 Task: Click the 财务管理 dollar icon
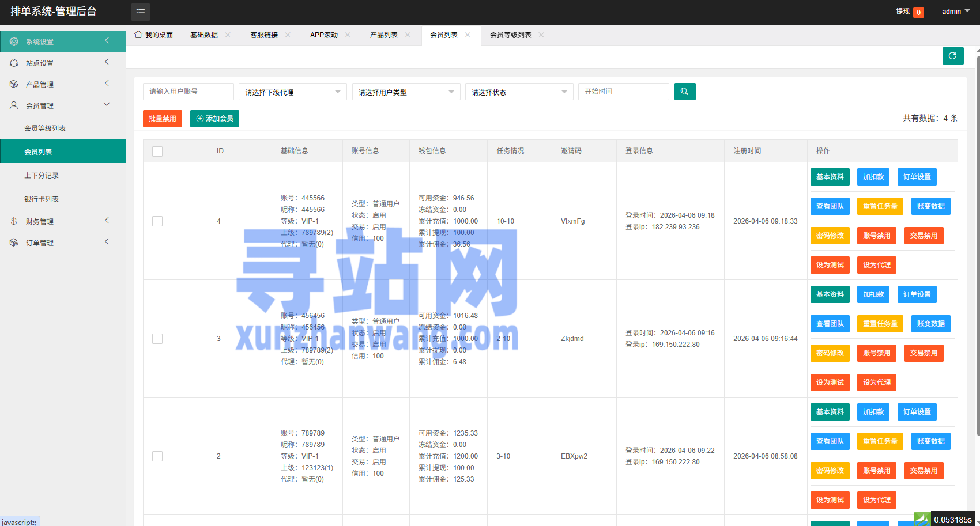click(x=14, y=221)
